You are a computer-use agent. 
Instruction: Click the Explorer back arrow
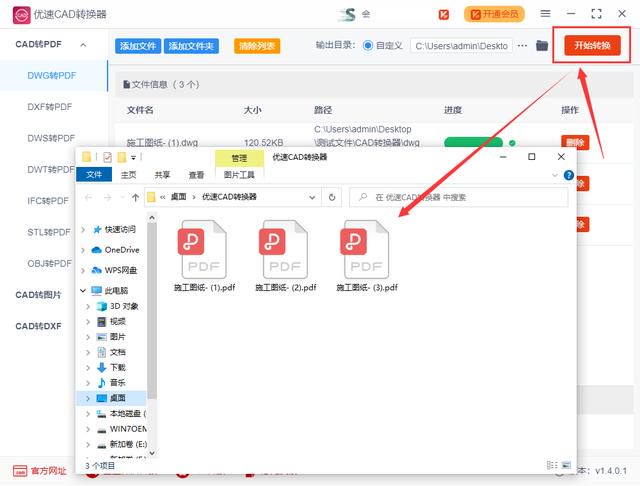(x=89, y=198)
